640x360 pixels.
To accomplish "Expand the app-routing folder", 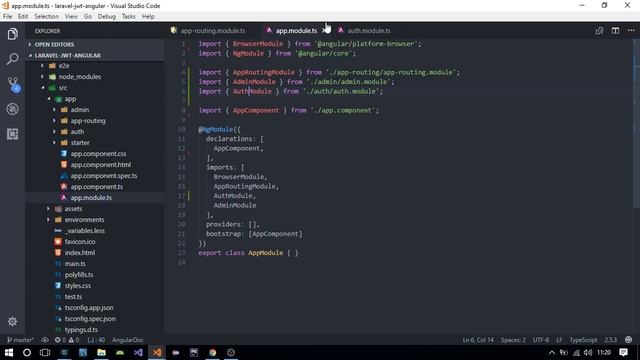I will (88, 121).
